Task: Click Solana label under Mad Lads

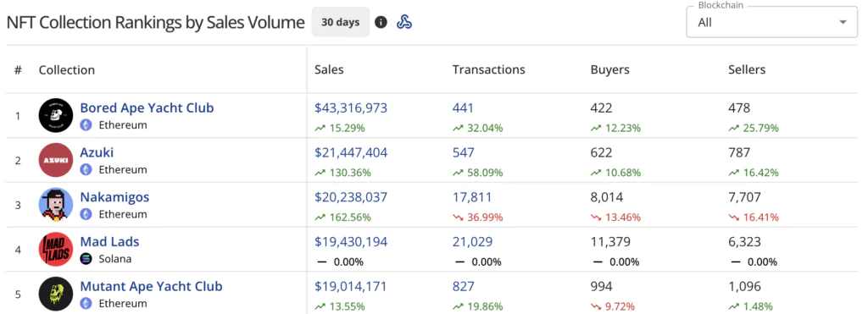Action: [115, 259]
